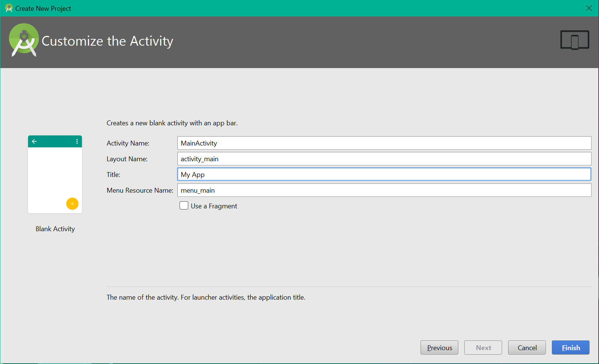Click the Android Studio logo in the header

(x=24, y=40)
